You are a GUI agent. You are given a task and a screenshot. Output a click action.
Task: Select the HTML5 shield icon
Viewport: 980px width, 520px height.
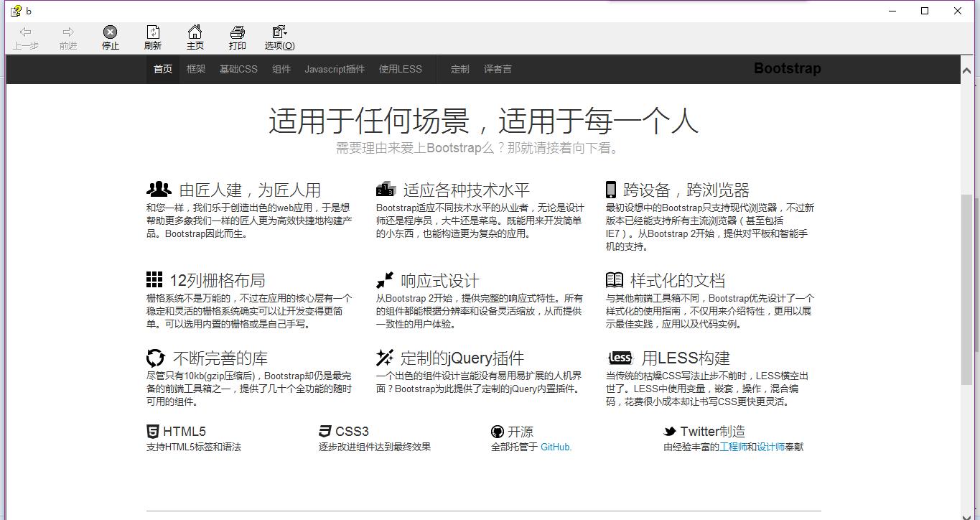point(152,430)
